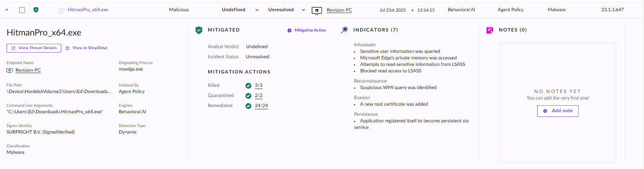Open the Unresolved incident status dropdown
644x169 pixels.
pos(303,10)
